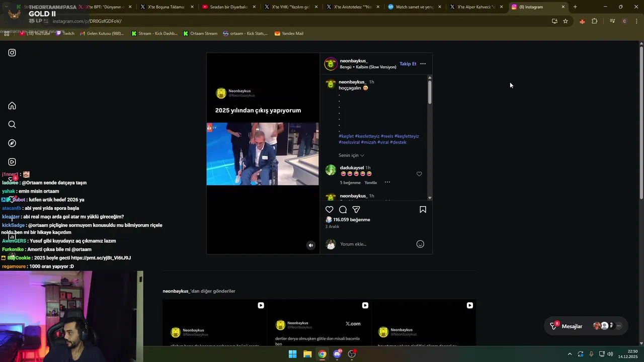Open post options three-dot menu
This screenshot has height=362, width=644.
click(x=423, y=64)
